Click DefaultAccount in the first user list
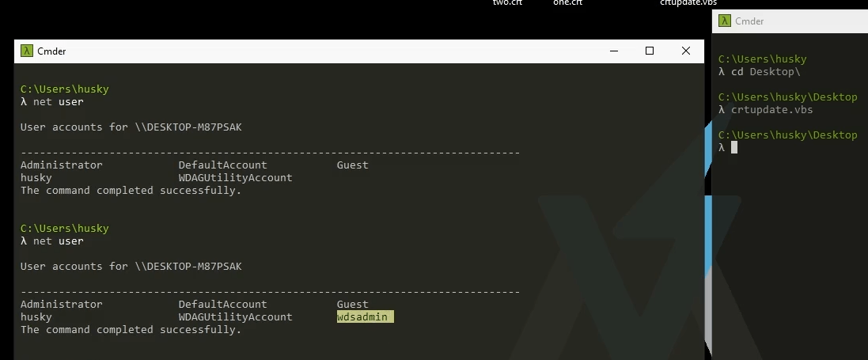This screenshot has width=868, height=360. [x=222, y=165]
